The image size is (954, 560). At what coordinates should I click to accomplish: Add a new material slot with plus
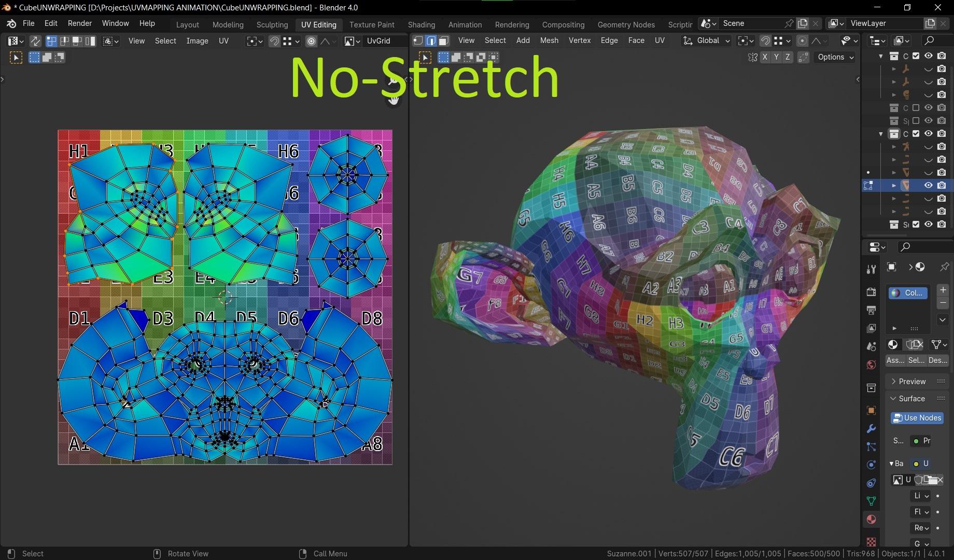pyautogui.click(x=943, y=290)
